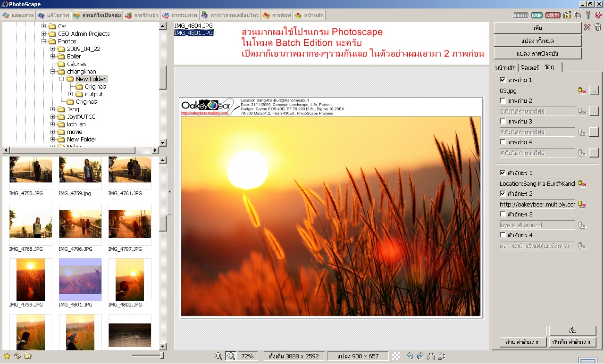604x364 pixels.
Task: Open the หน้าหลัก tab in the top toolbar
Action: click(x=310, y=16)
